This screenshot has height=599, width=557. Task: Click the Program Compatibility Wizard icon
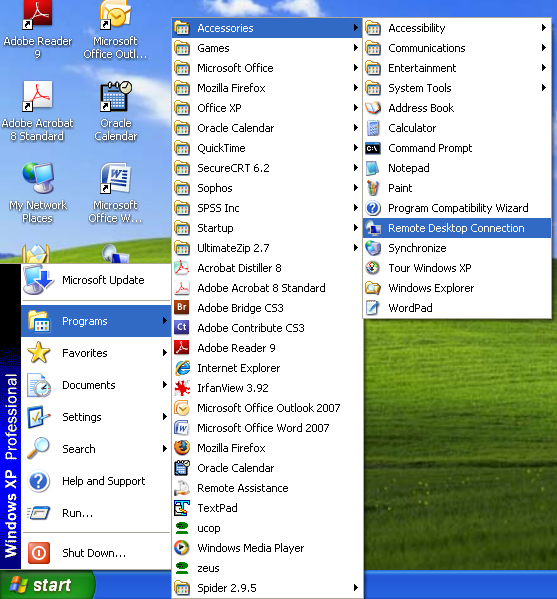tap(373, 208)
